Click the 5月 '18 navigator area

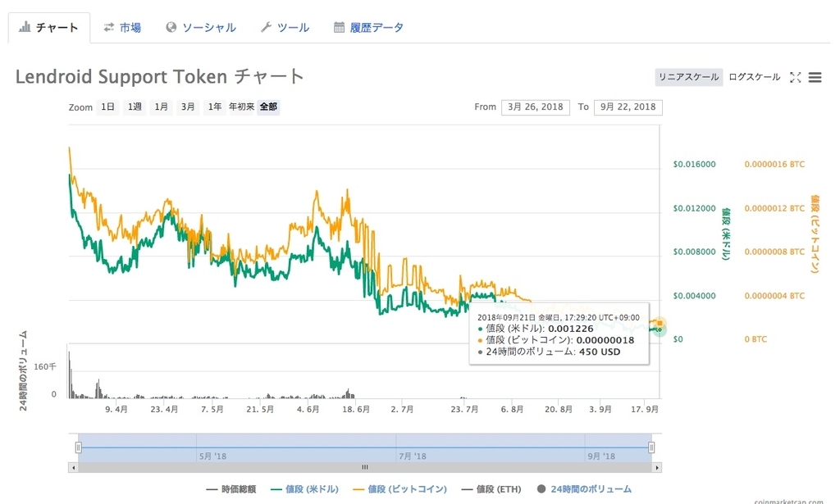212,456
